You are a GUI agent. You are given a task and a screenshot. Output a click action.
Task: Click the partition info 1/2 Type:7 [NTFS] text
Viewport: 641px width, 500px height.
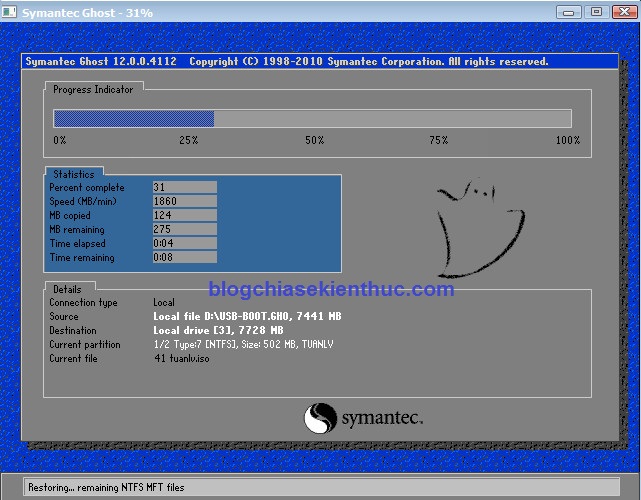coord(244,345)
